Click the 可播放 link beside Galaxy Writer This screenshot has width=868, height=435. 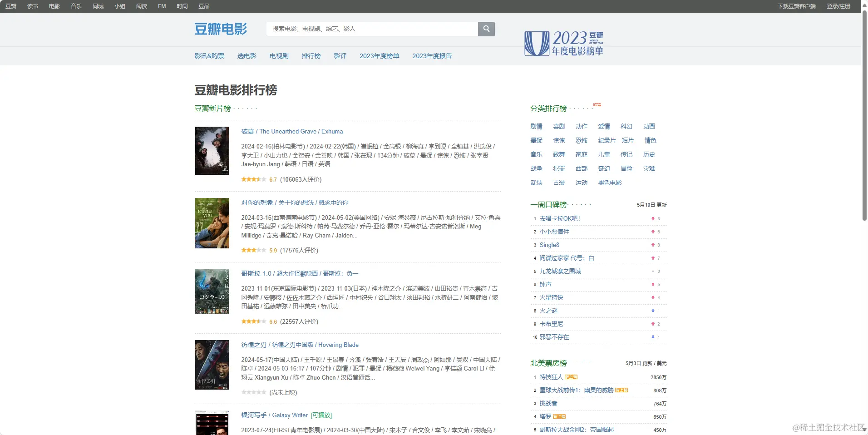tap(322, 415)
